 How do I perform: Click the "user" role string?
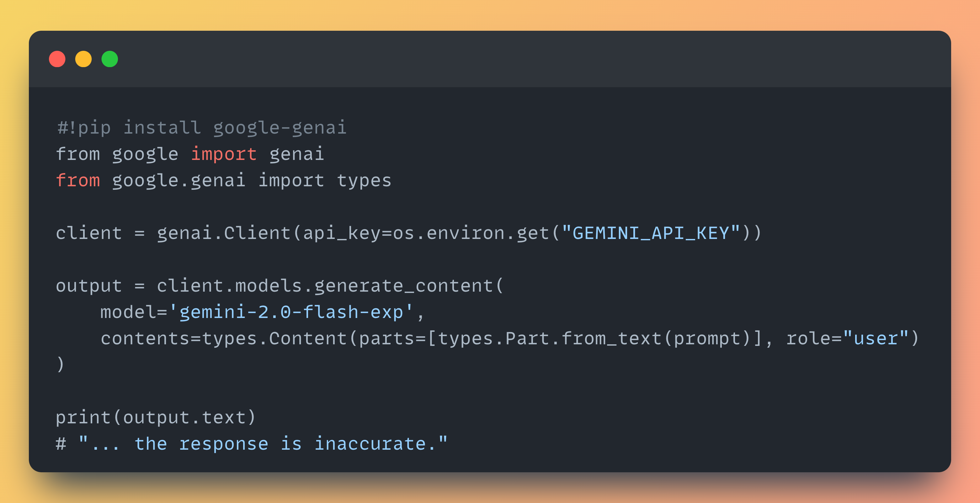click(x=876, y=338)
